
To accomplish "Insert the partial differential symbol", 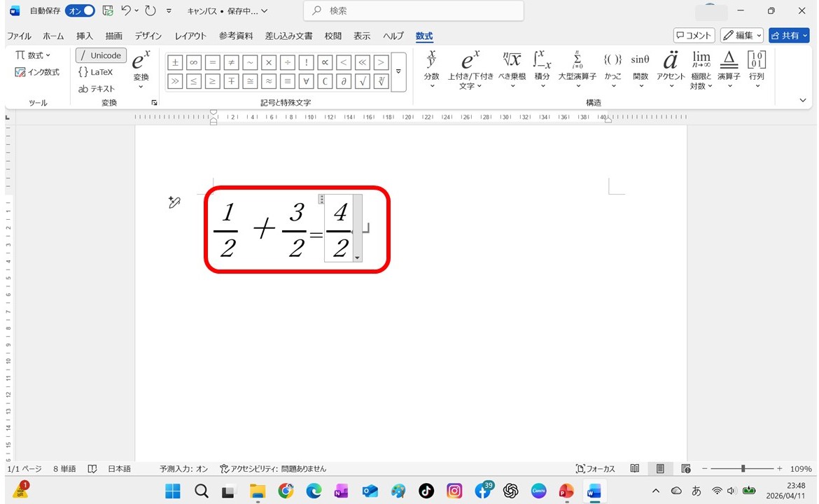I will click(x=344, y=81).
